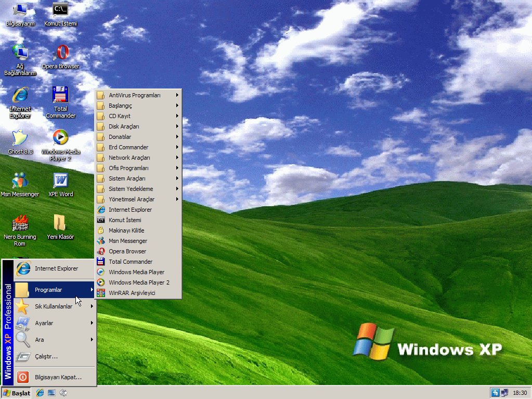
Task: Launch WinRAR Arşivleyici from Programlar list
Action: 138,293
